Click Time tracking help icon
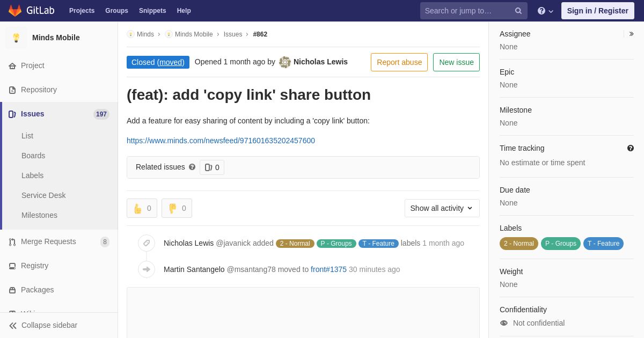The width and height of the screenshot is (644, 338). point(631,148)
